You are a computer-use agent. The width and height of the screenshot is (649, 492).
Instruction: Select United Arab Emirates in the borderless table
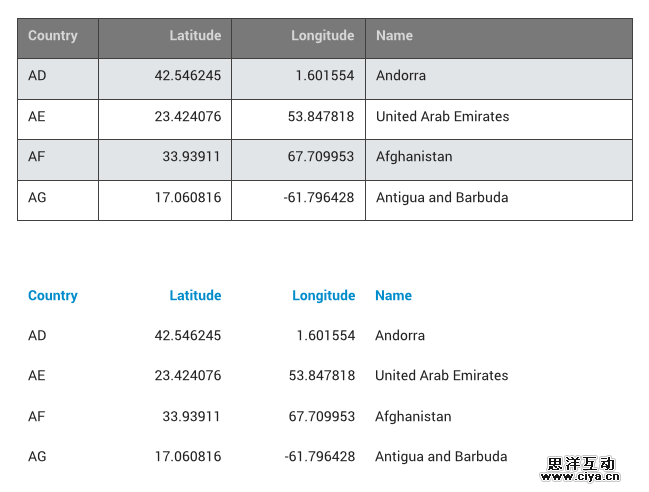pos(441,376)
